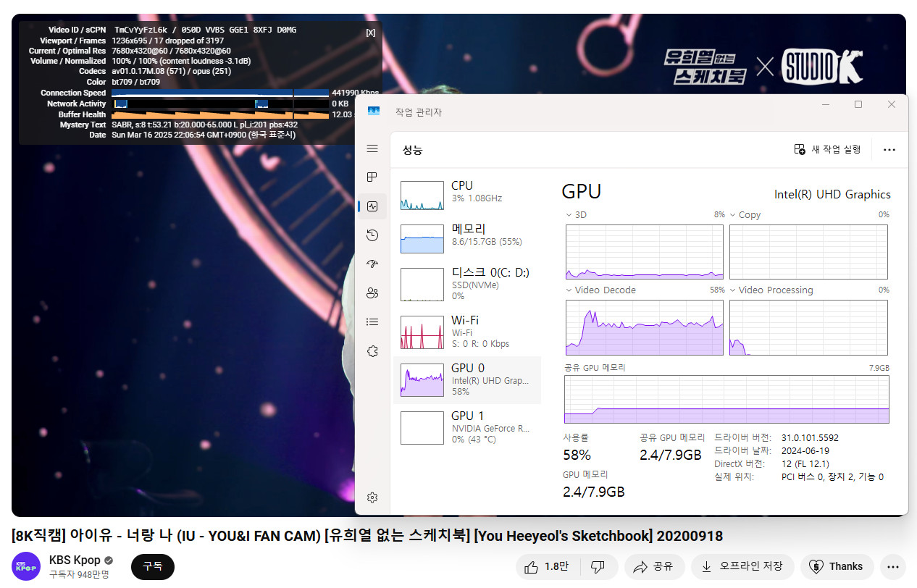
Task: Open Startup apps page icon in sidebar
Action: 372,264
